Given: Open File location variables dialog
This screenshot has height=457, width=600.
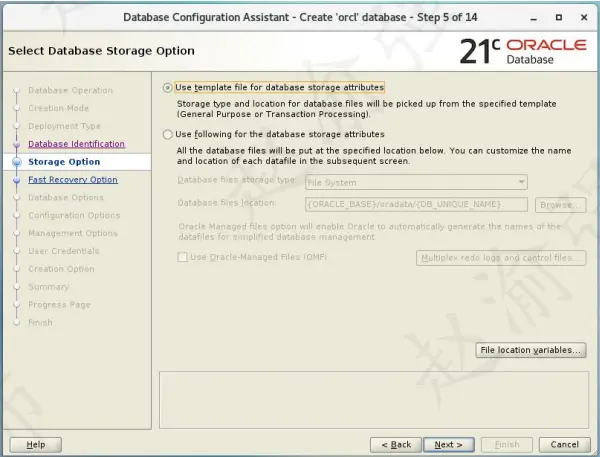Looking at the screenshot, I should (x=531, y=350).
